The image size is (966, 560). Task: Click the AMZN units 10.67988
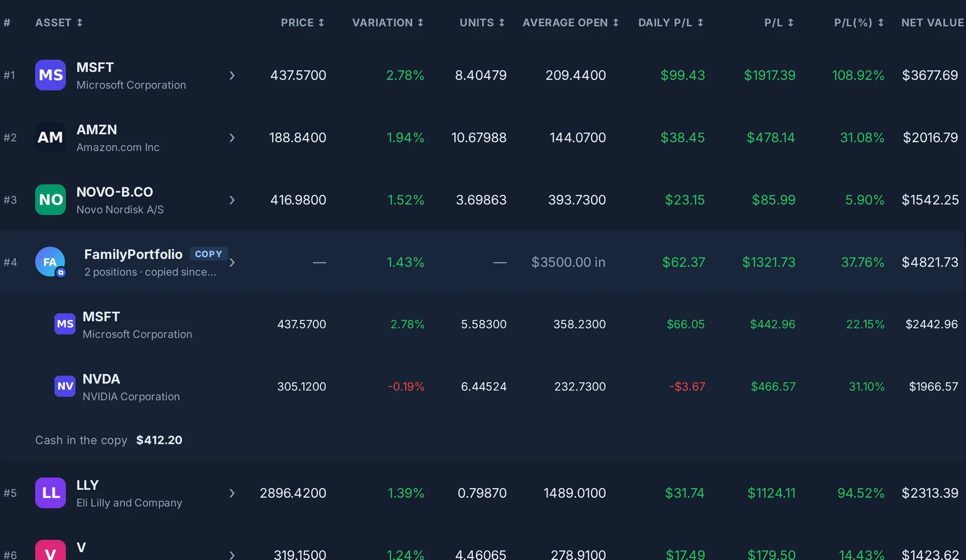click(479, 137)
